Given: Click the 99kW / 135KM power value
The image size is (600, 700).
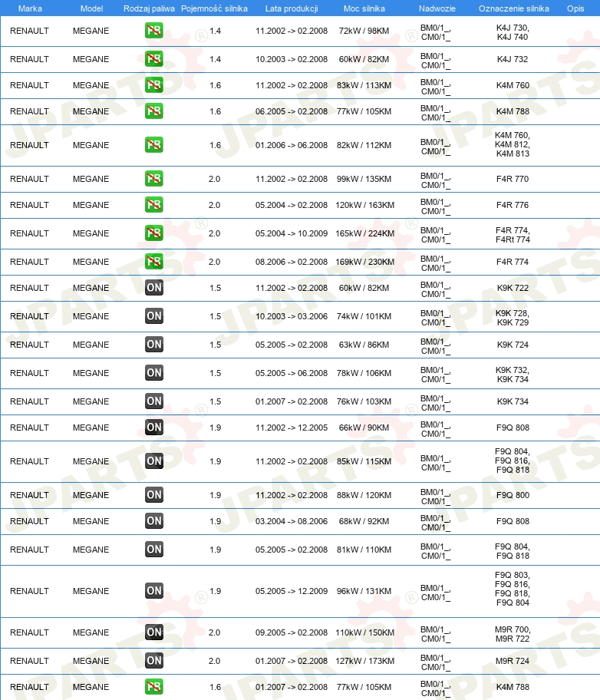Looking at the screenshot, I should click(364, 179).
